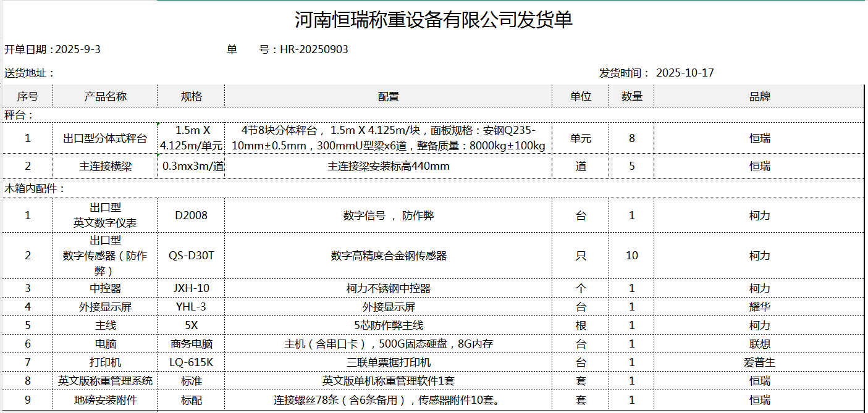This screenshot has width=868, height=413.
Task: Select the 品牌 column header
Action: pyautogui.click(x=759, y=96)
